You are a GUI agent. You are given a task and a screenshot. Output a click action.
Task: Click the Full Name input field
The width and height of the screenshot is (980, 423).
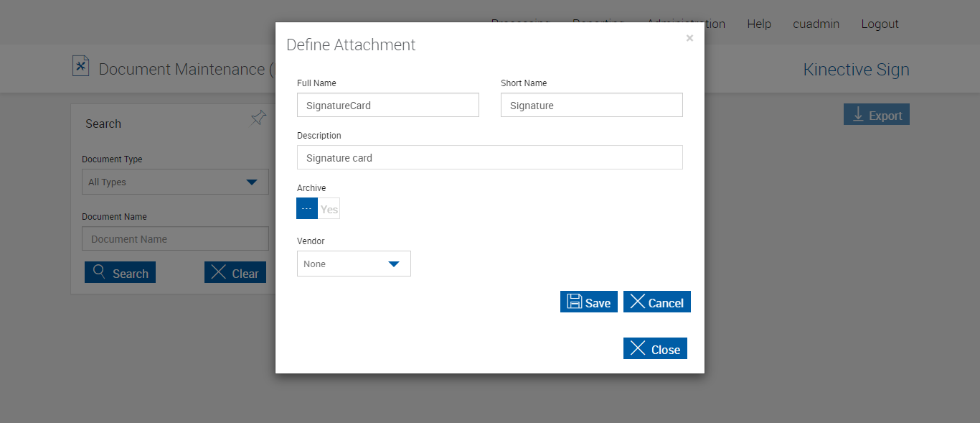pyautogui.click(x=387, y=105)
